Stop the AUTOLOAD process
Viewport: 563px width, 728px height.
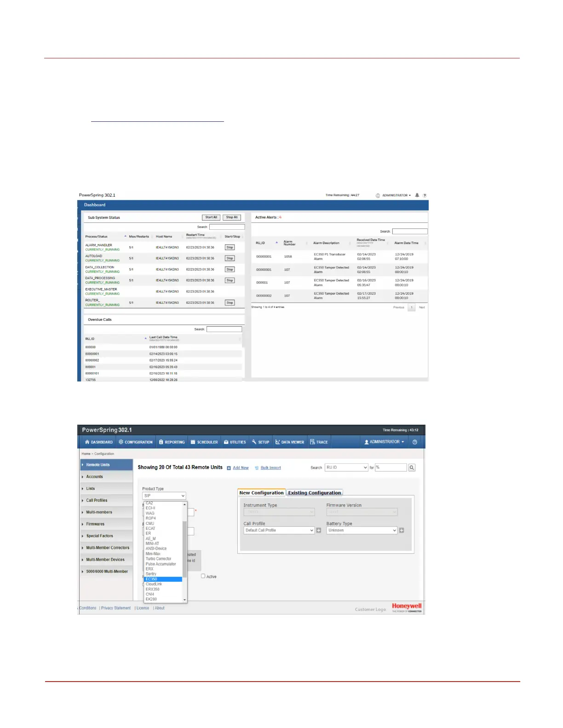click(230, 258)
